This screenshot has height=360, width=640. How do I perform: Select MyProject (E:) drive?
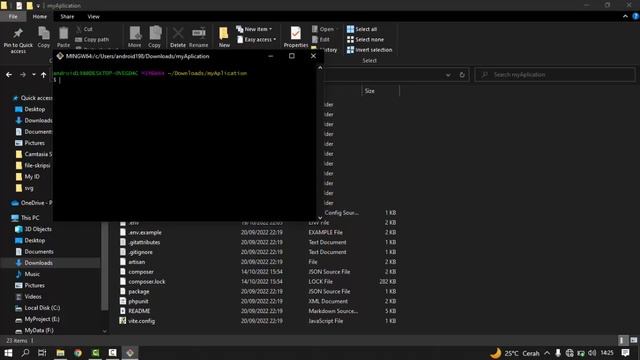(x=38, y=319)
